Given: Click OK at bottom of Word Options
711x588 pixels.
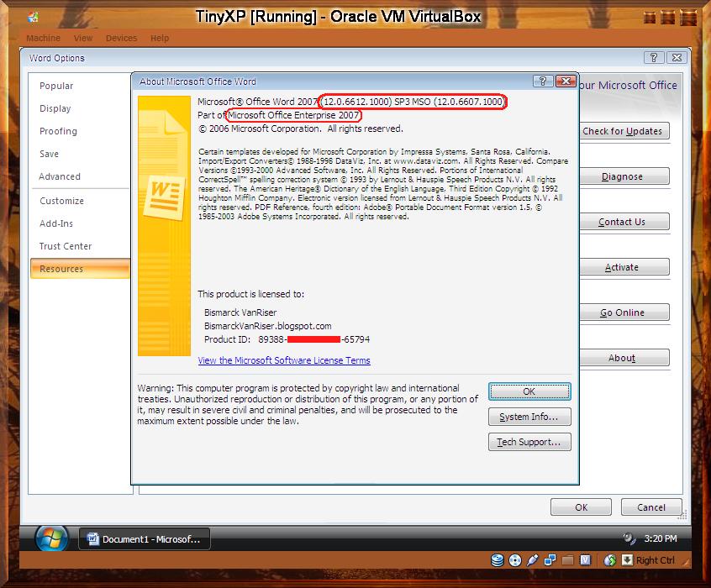Looking at the screenshot, I should 582,507.
